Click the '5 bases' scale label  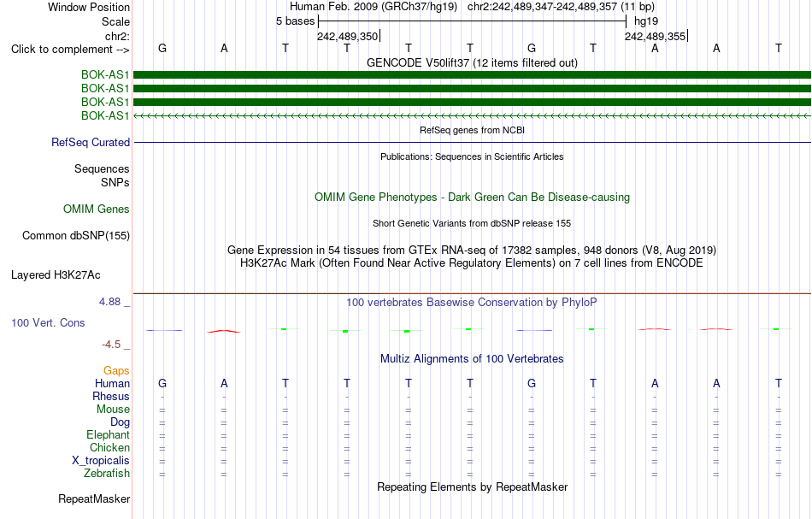pyautogui.click(x=295, y=21)
